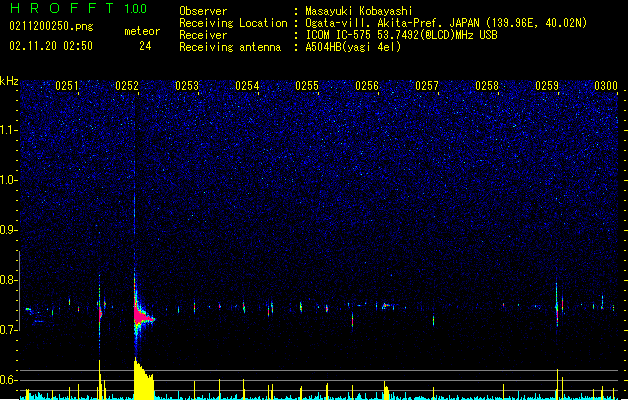Click the 0254 time marker
Screen dimensions: 629x400
point(247,86)
